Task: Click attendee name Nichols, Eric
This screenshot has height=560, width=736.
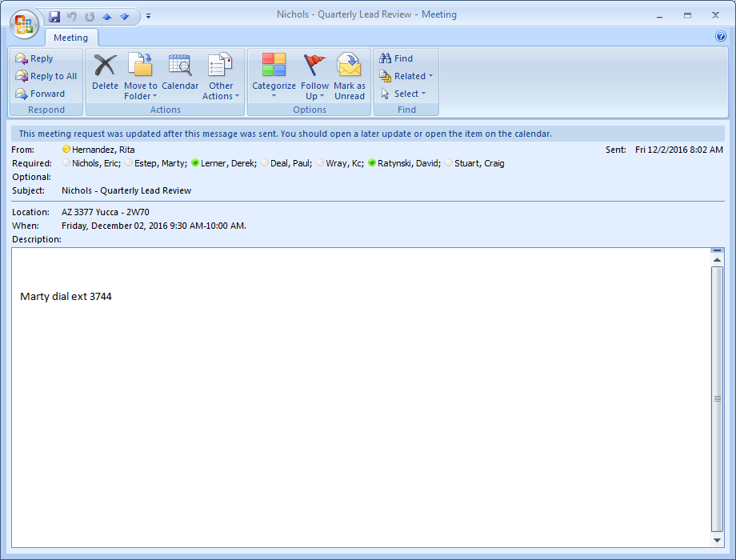Action: (x=95, y=163)
